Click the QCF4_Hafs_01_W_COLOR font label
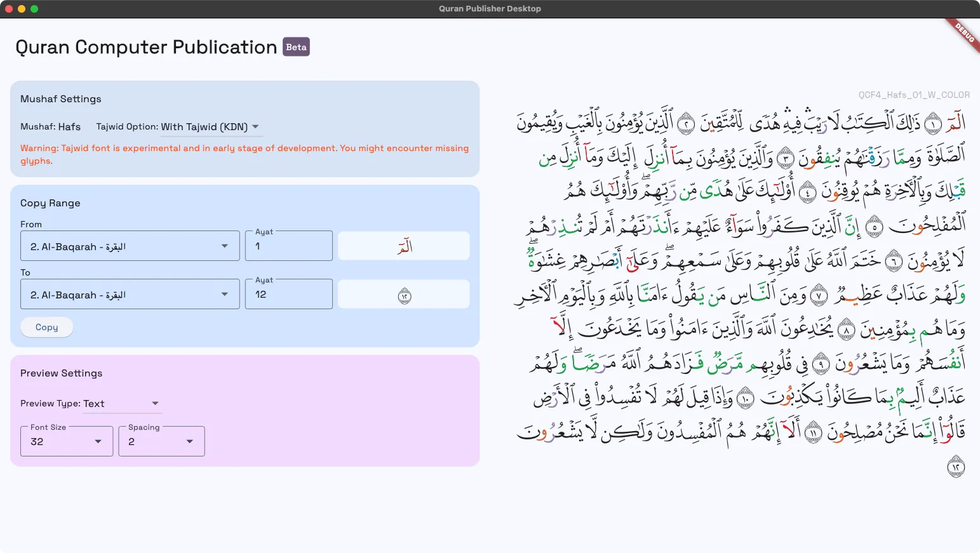Screen dimensions: 980x553 coord(914,95)
